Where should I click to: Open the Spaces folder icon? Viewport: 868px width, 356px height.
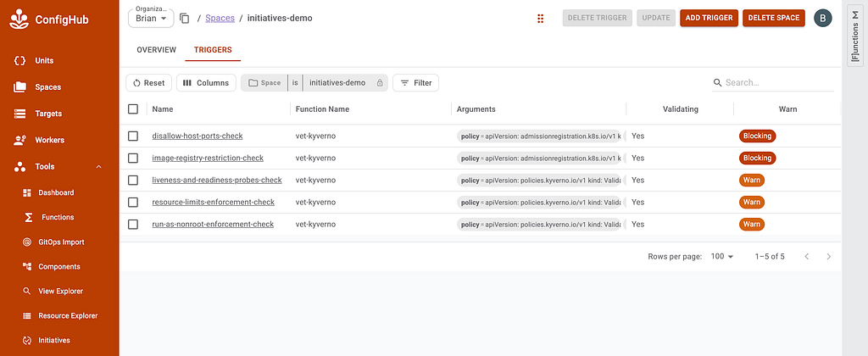pos(20,87)
